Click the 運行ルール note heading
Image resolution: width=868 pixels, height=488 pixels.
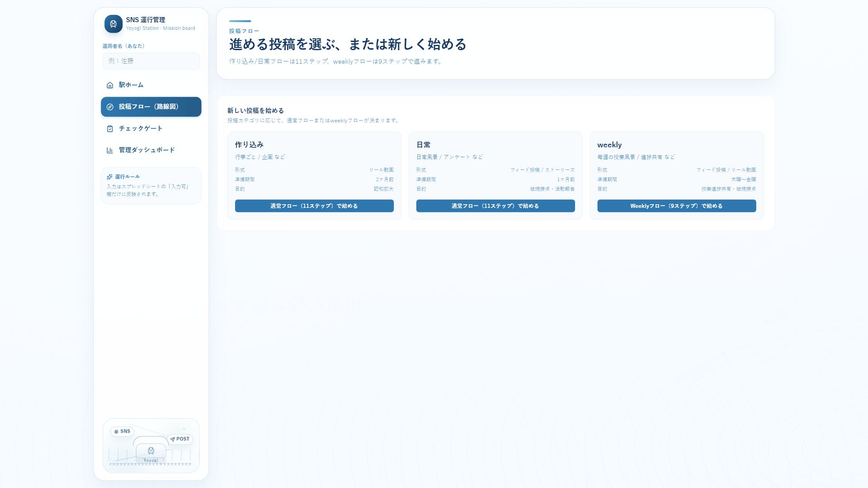coord(127,177)
